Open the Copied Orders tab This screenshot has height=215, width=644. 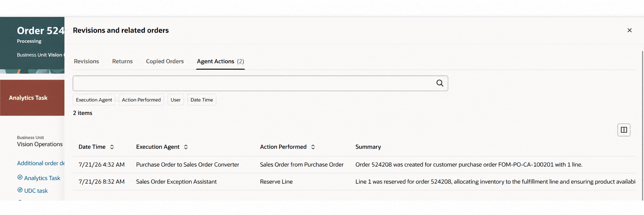click(x=165, y=61)
